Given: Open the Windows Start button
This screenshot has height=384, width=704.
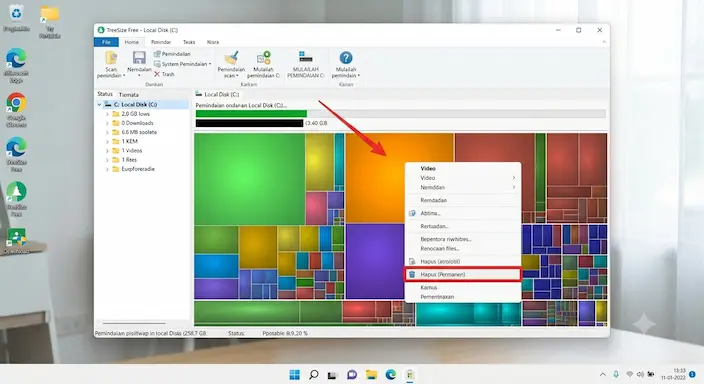Looking at the screenshot, I should [295, 375].
